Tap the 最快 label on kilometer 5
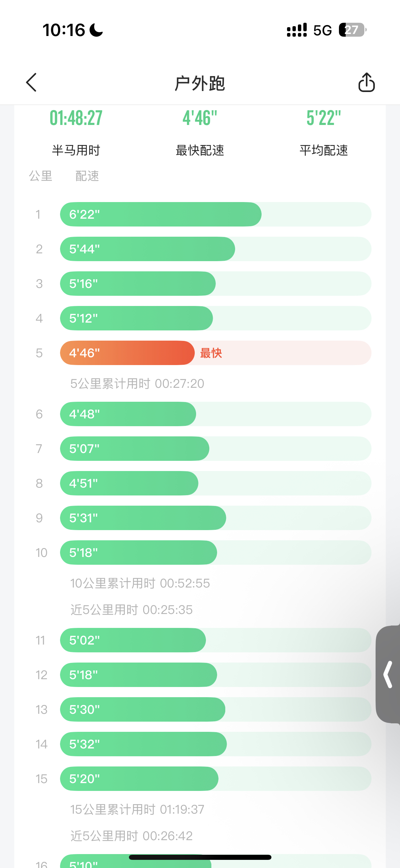This screenshot has height=868, width=400. (211, 353)
